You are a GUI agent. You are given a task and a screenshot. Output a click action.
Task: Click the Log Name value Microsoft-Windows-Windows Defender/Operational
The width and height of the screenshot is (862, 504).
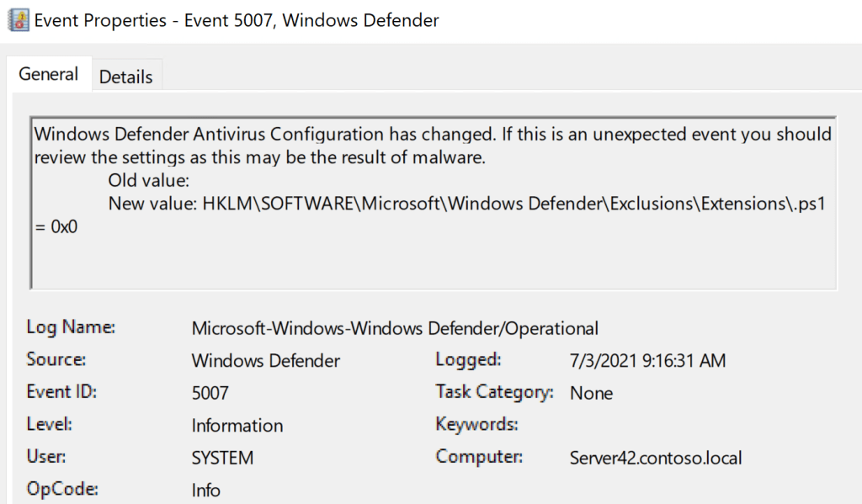(x=395, y=328)
